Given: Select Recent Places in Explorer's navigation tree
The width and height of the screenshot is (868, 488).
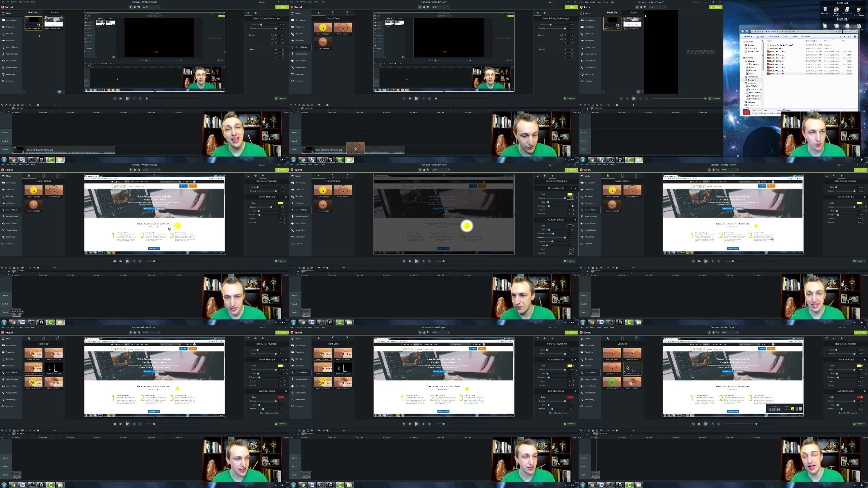Looking at the screenshot, I should click(752, 51).
